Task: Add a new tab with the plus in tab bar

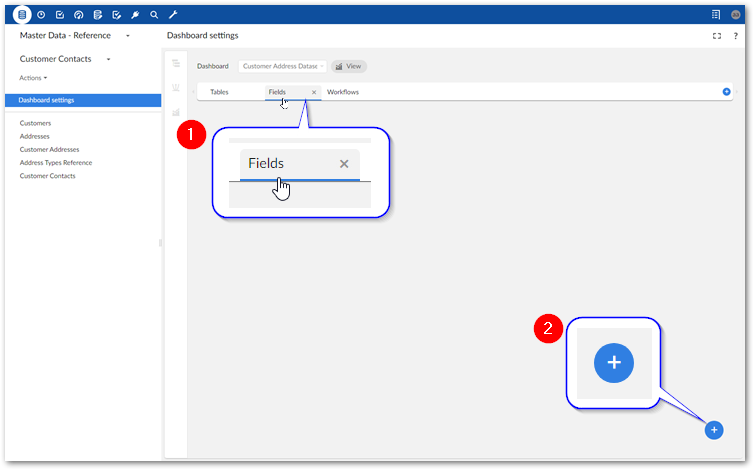Action: (x=727, y=92)
